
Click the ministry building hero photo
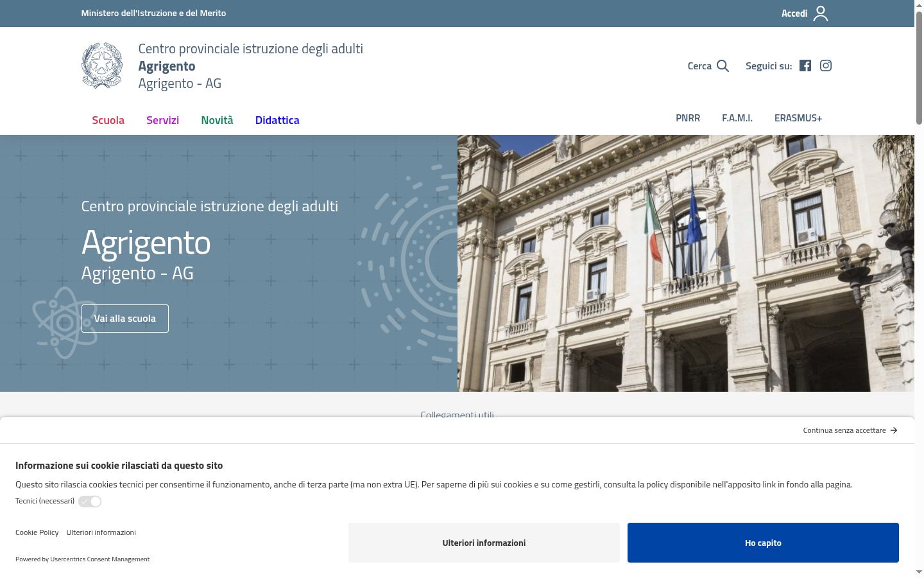point(685,263)
